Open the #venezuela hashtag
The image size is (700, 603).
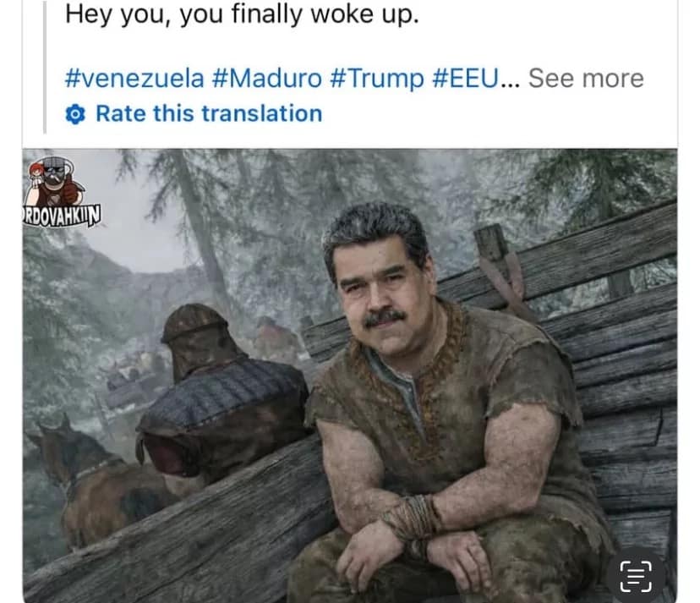134,79
